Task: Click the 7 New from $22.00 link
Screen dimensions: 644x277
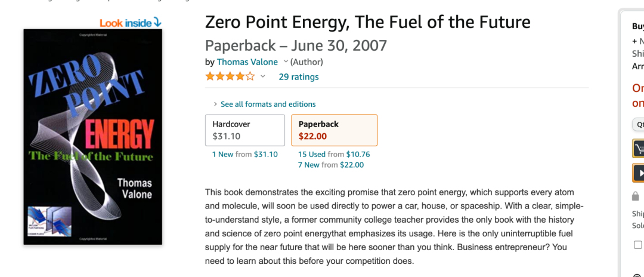Action: click(331, 165)
